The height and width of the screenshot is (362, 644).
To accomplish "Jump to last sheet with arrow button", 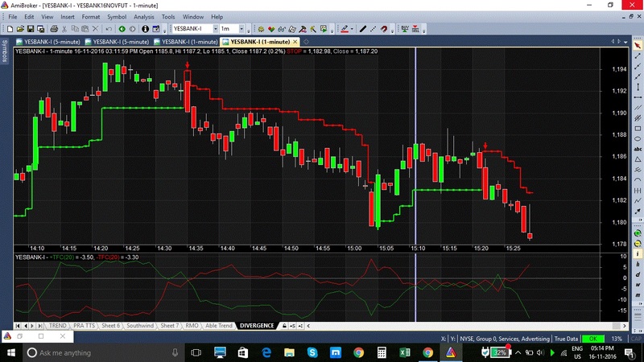I will tap(39, 326).
